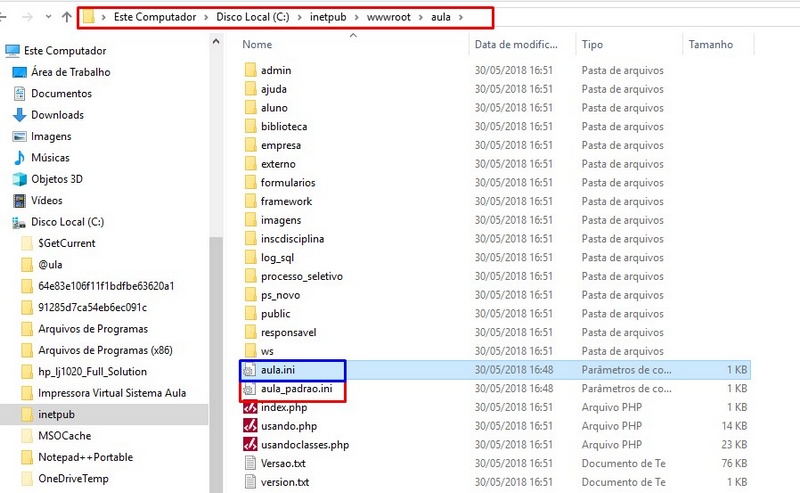The width and height of the screenshot is (800, 493).
Task: Sort by the Tipo column header
Action: click(x=592, y=44)
